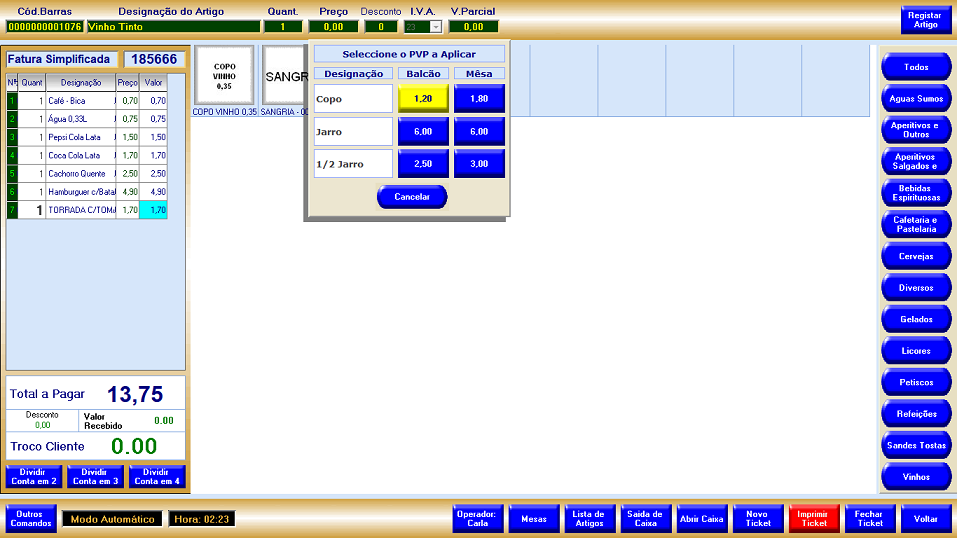Select the Copo Vinho 0,35 product tile
957x538 pixels.
click(x=225, y=75)
